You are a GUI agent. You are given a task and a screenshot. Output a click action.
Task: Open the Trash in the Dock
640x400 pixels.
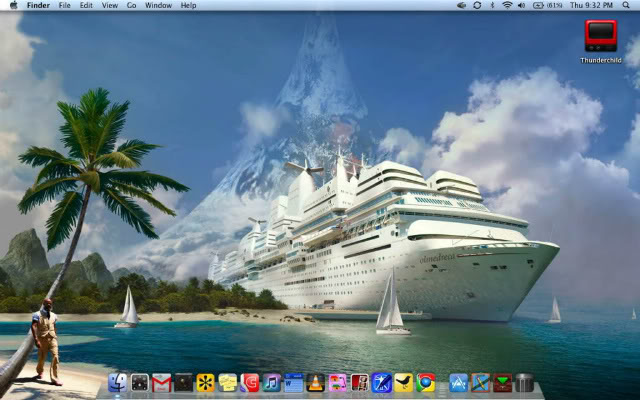click(x=524, y=383)
